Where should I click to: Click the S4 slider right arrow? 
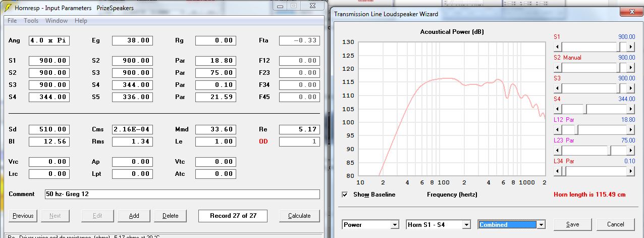631,109
